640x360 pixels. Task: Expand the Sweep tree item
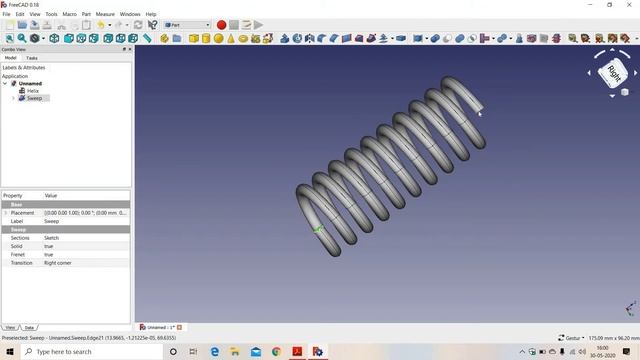click(13, 98)
